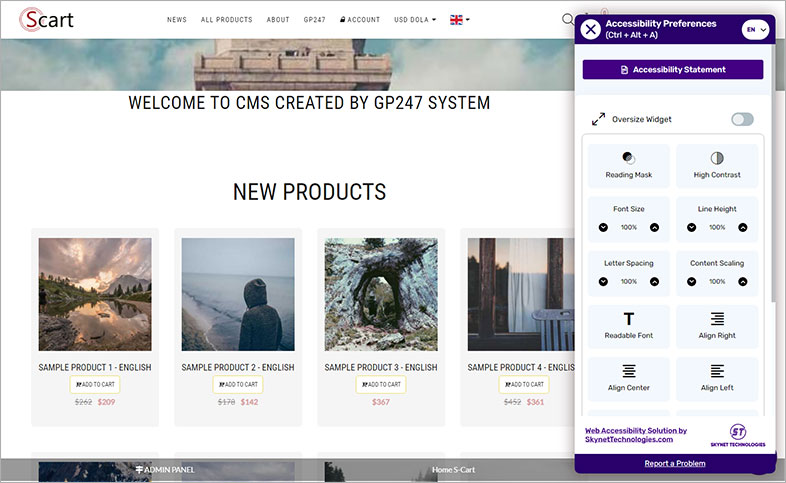Expand the USD Dollar currency dropdown
The image size is (786, 483).
[415, 20]
